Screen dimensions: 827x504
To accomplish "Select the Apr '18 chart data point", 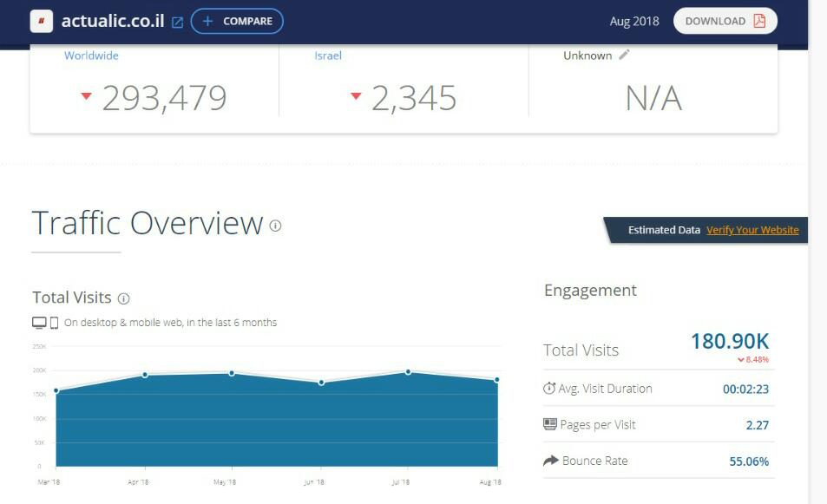I will point(145,375).
